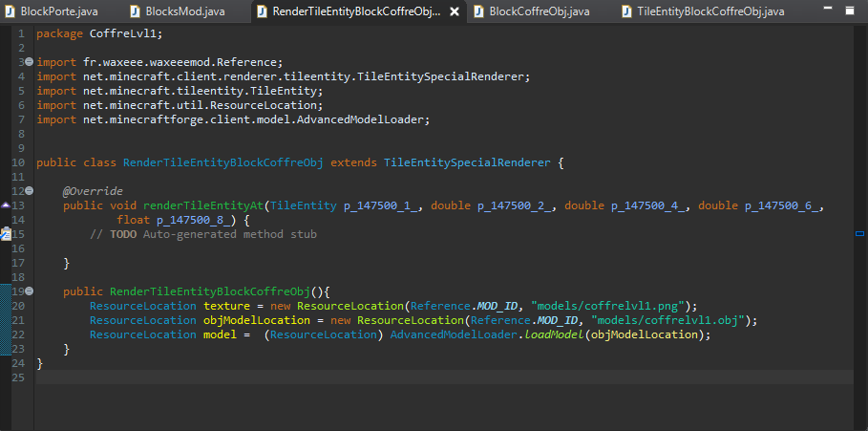Click the blue overview ruler marker on right
Image resolution: width=868 pixels, height=431 pixels.
click(859, 234)
